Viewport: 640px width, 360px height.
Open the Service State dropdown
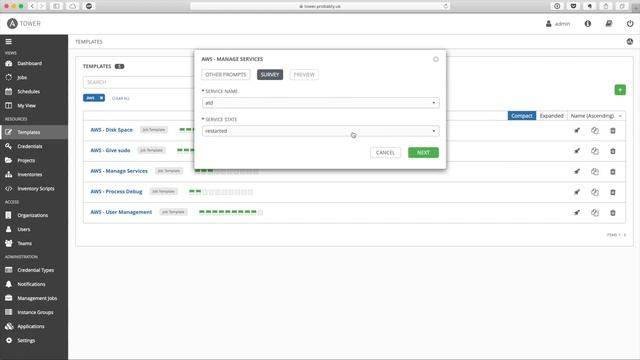[320, 131]
